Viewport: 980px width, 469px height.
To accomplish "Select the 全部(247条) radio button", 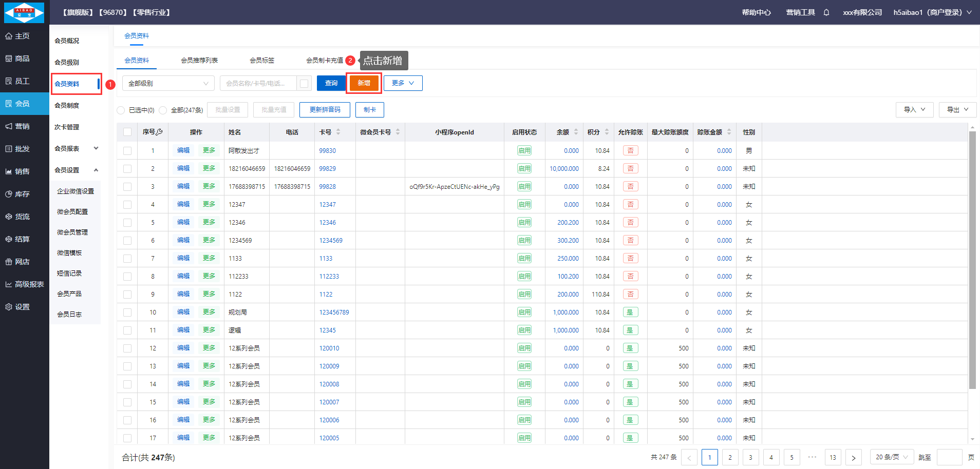I will (x=163, y=110).
